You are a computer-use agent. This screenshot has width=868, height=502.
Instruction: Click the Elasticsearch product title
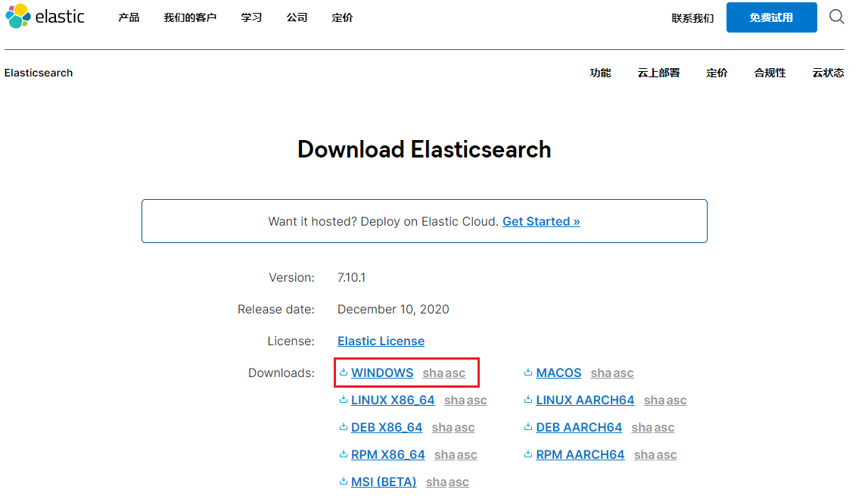click(x=39, y=73)
